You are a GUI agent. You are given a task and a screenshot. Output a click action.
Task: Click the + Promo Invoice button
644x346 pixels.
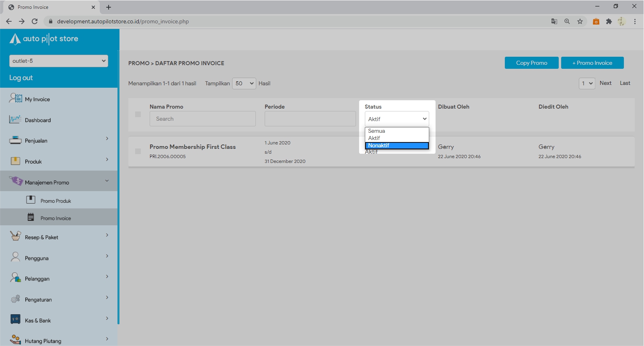pos(592,63)
